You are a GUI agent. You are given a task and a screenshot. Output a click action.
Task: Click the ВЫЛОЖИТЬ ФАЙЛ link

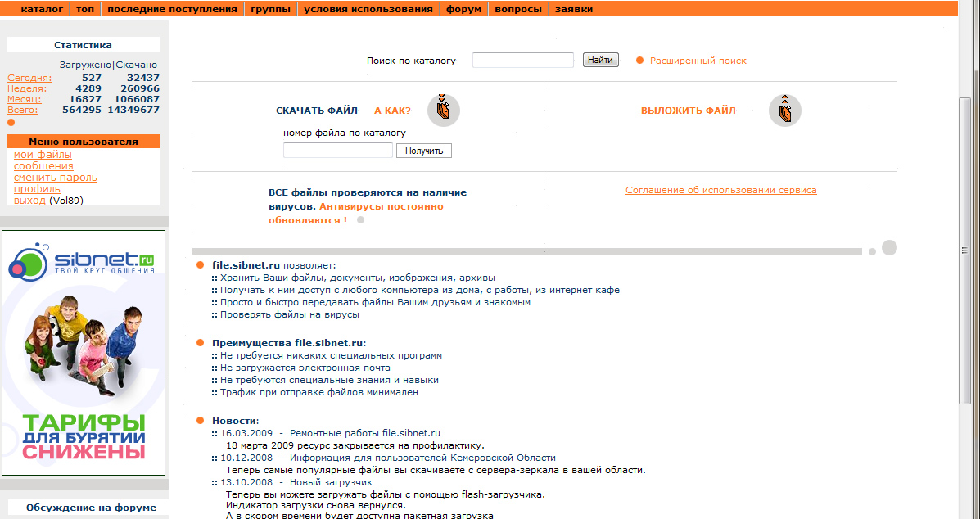[x=688, y=111]
